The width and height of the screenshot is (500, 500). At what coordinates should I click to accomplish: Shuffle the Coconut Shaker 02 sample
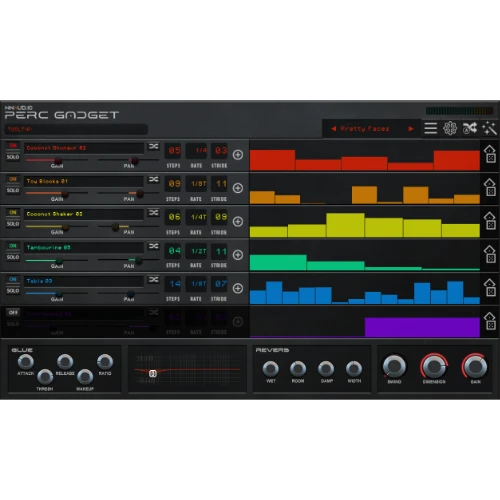pyautogui.click(x=153, y=213)
